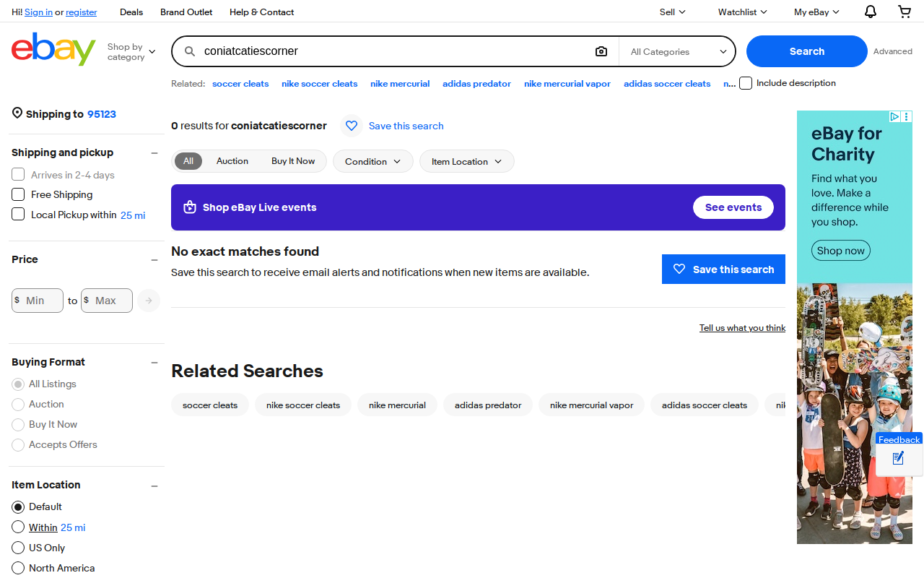The width and height of the screenshot is (924, 578).
Task: Click adidas soccer cleats link under search bar
Action: tap(667, 84)
